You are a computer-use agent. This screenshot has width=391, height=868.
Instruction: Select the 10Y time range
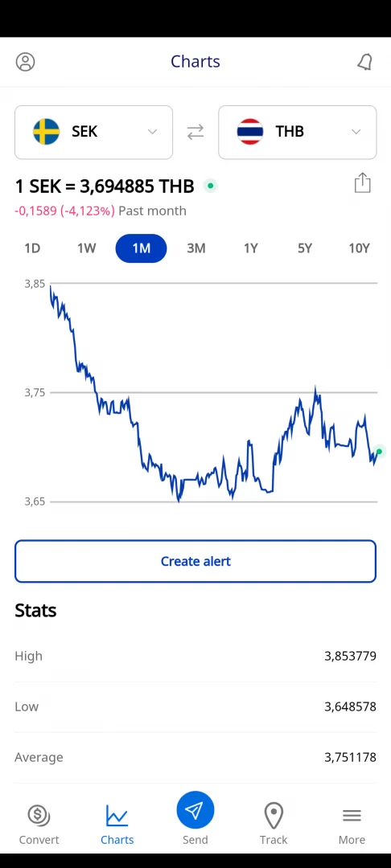[x=359, y=248]
